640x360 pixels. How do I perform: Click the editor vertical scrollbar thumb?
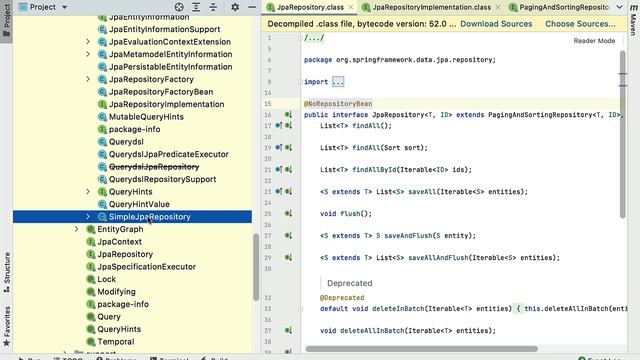(x=622, y=134)
